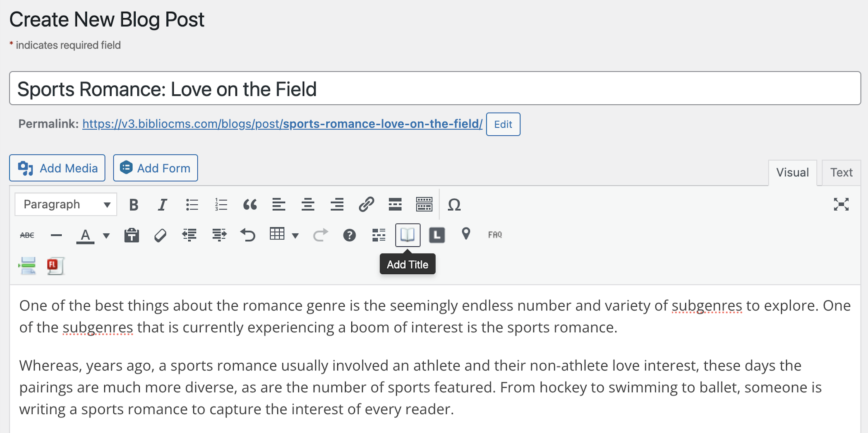Open the location pin tool

(466, 234)
